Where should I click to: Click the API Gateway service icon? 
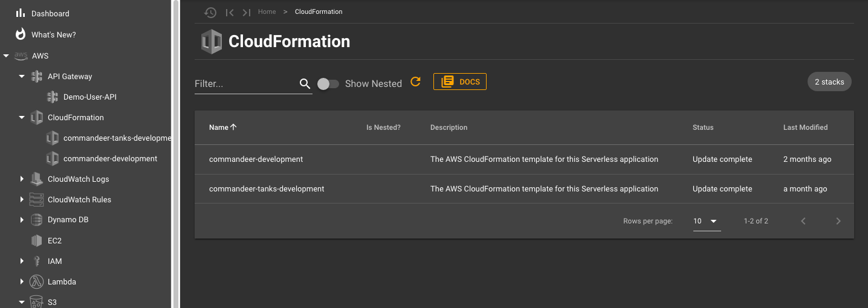tap(37, 76)
